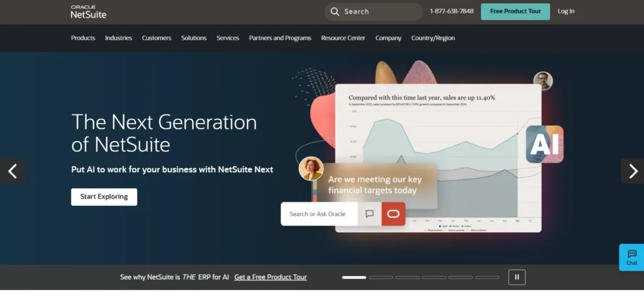Select the fifth carousel slide indicator

point(460,277)
